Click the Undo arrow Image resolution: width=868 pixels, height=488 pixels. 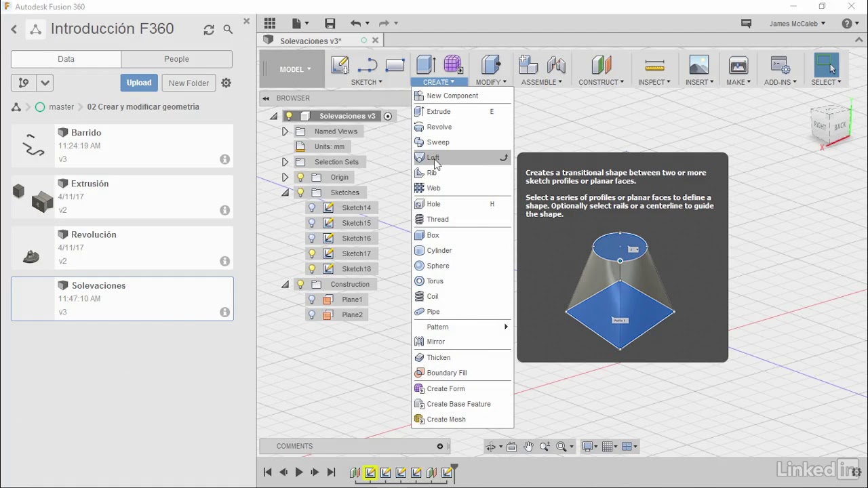[x=355, y=24]
